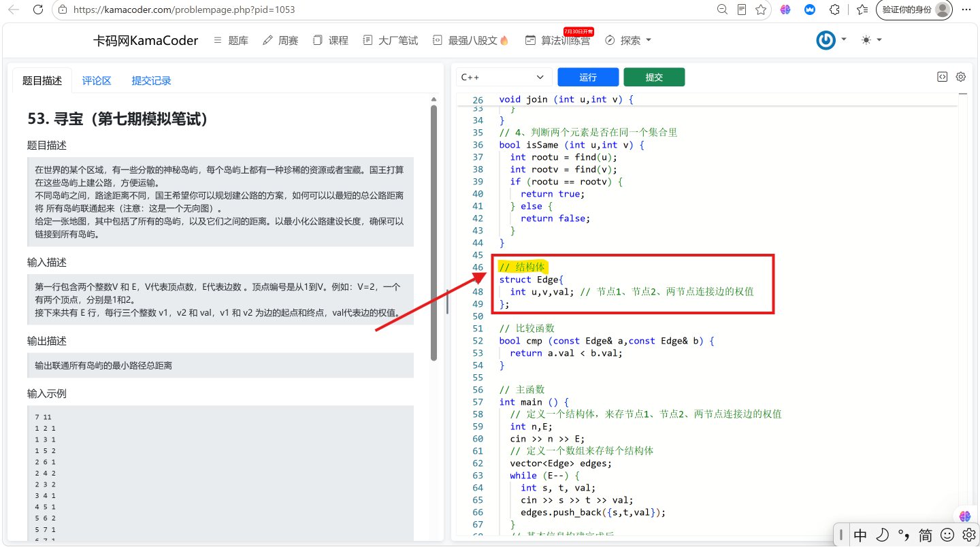This screenshot has width=980, height=547.
Task: Click the 题库 list icon
Action: (x=218, y=40)
